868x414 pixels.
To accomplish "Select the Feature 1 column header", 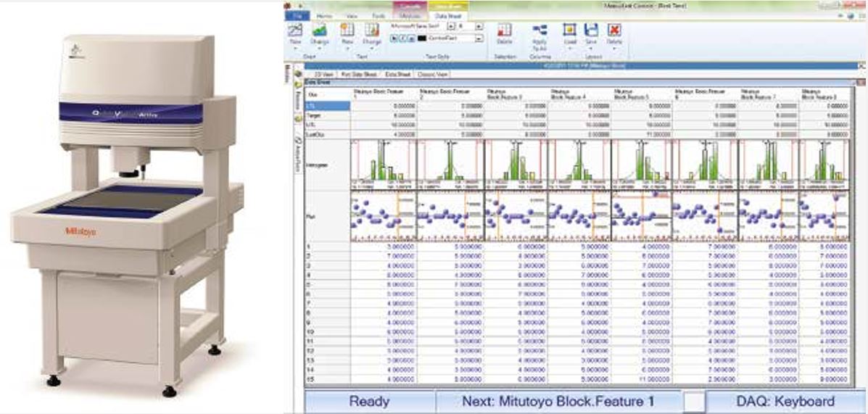I will (384, 94).
